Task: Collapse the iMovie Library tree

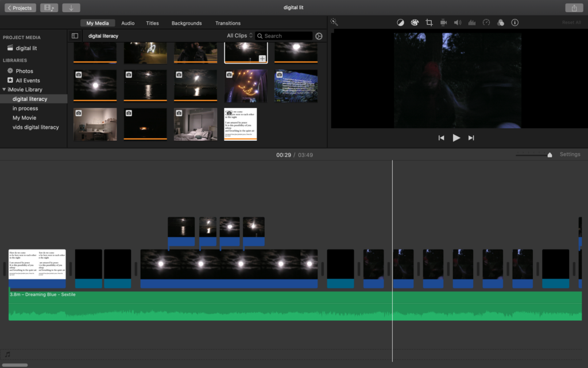Action: (4, 90)
